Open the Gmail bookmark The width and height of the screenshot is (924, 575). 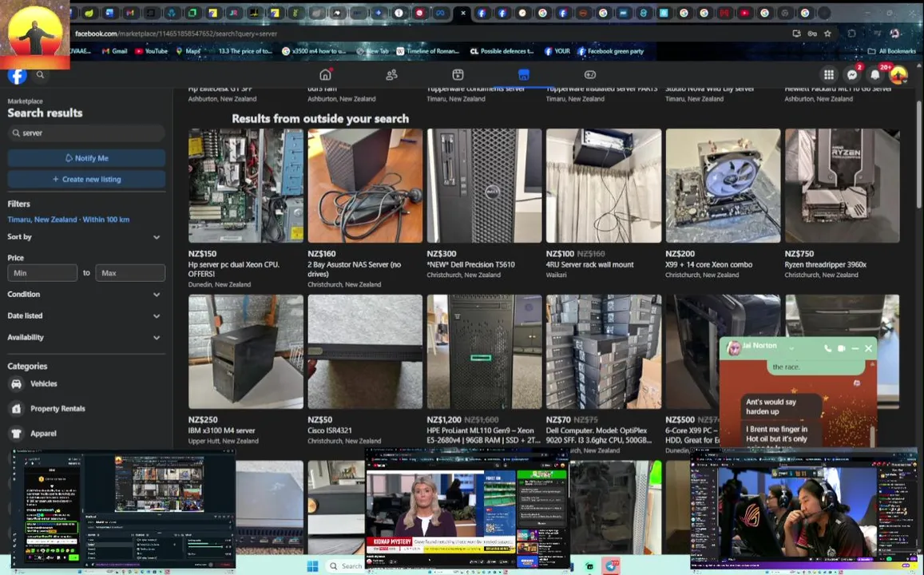(115, 51)
